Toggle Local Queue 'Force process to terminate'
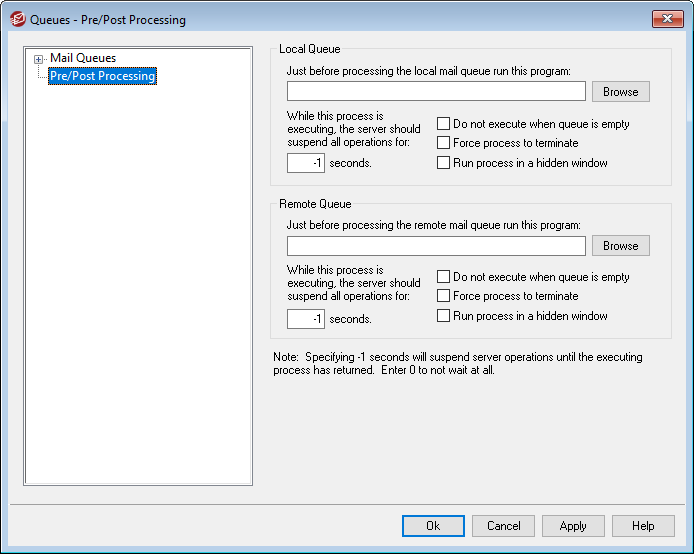The image size is (694, 554). click(x=444, y=144)
